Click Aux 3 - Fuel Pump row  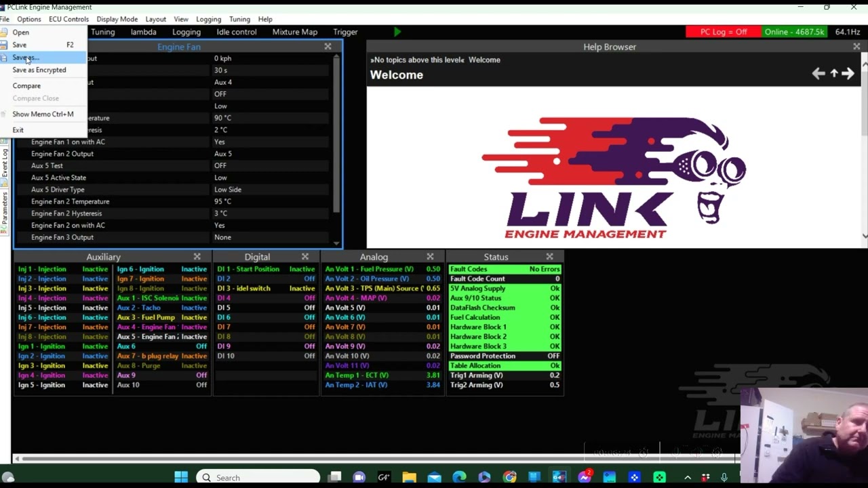[162, 317]
